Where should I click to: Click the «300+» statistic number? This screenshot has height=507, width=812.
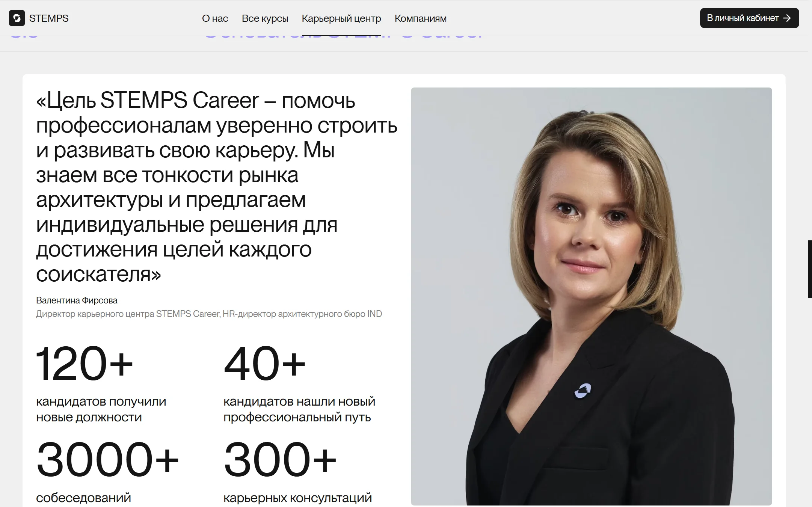[280, 460]
